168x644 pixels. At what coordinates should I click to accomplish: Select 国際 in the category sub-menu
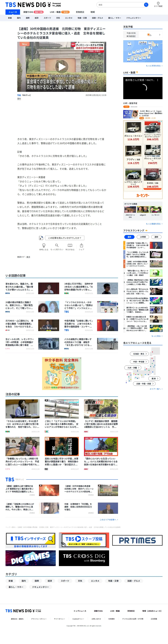point(28,18)
